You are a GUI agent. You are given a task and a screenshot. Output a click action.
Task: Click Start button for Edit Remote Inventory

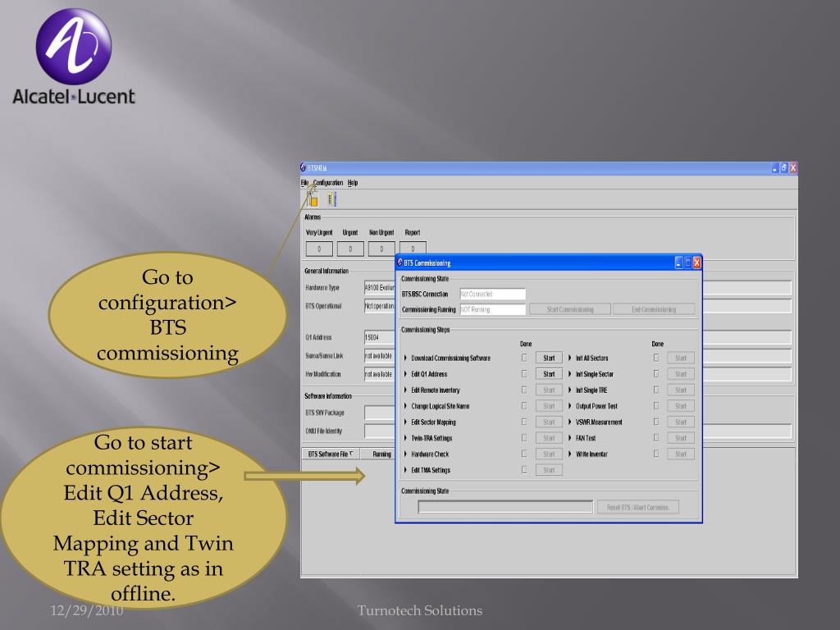(549, 390)
